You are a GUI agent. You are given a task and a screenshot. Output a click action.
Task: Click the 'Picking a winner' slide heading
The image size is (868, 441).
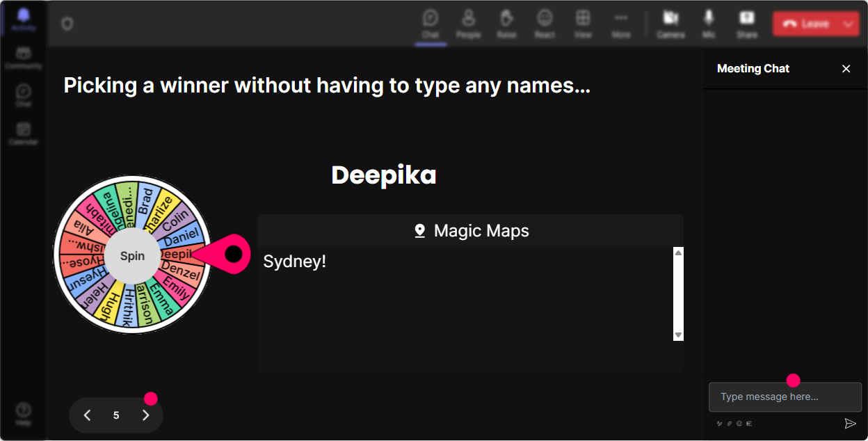tap(327, 86)
